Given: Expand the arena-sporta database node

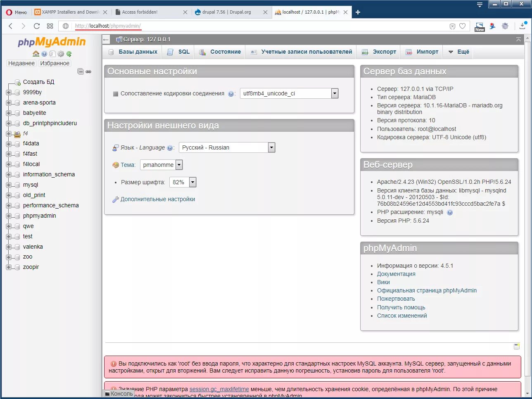Looking at the screenshot, I should (x=9, y=103).
